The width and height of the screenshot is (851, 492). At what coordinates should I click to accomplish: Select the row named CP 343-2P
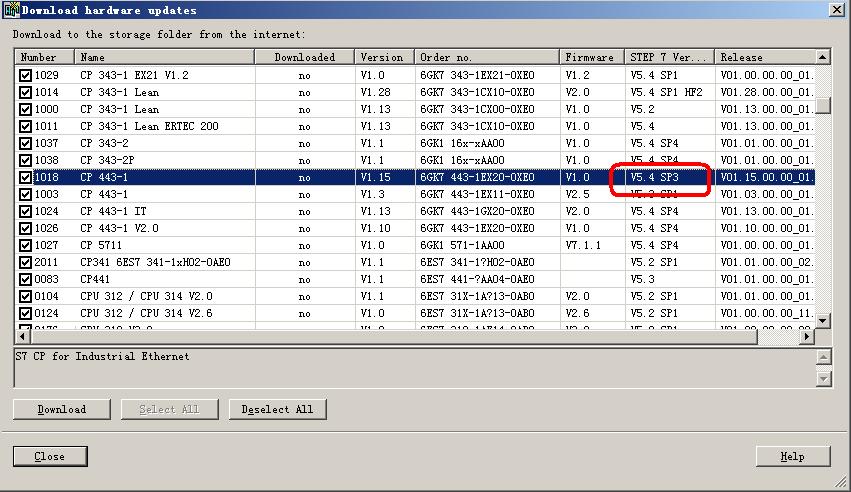click(x=415, y=161)
